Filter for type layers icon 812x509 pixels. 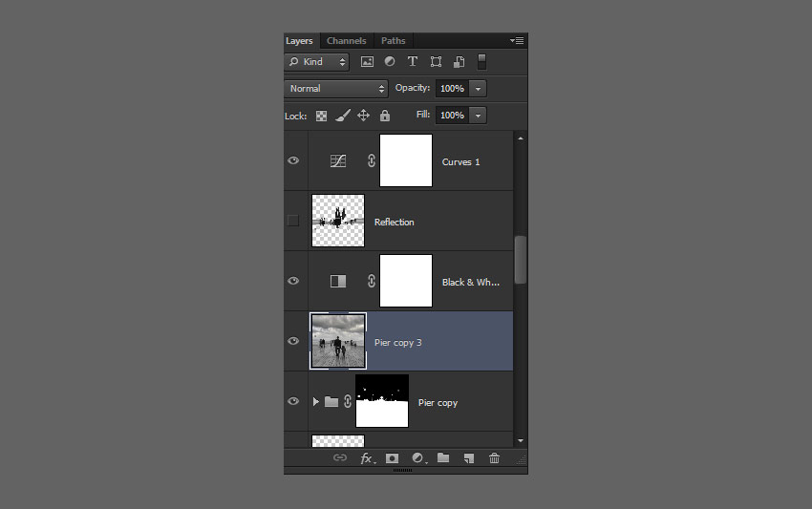[413, 62]
